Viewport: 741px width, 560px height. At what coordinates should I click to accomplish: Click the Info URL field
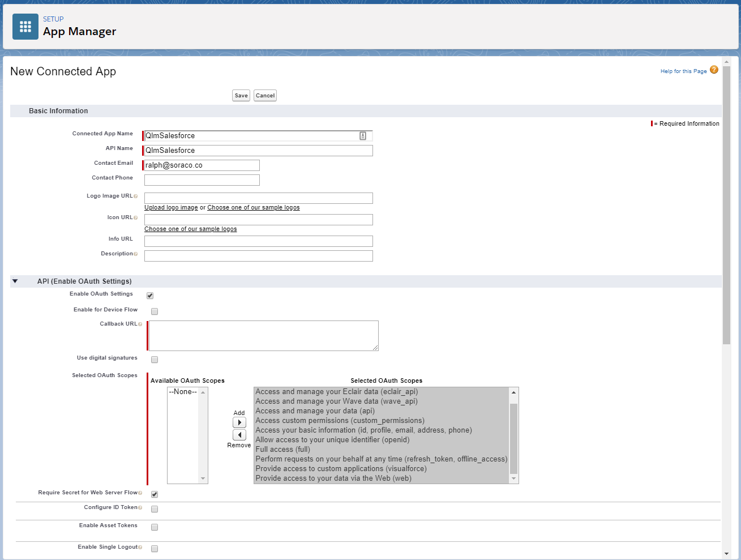pos(258,241)
